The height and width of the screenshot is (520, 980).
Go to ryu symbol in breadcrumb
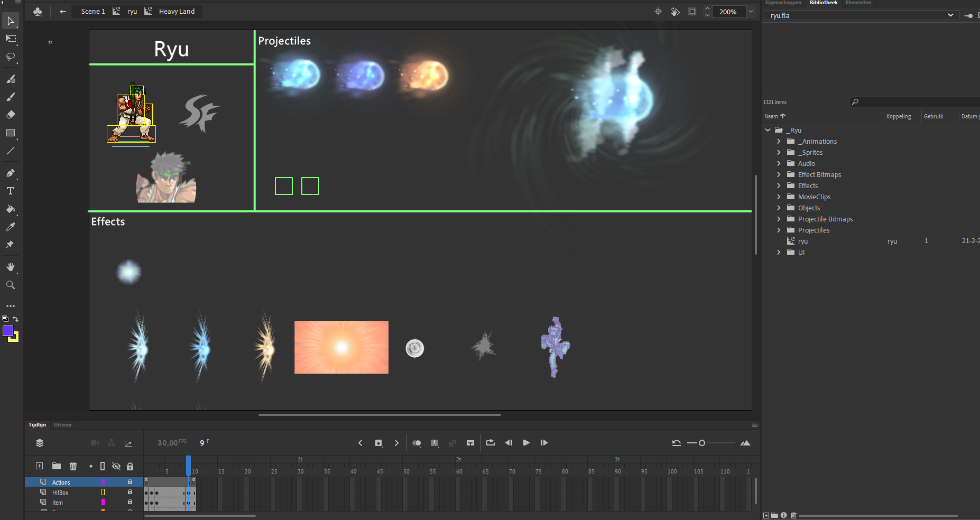[x=132, y=11]
